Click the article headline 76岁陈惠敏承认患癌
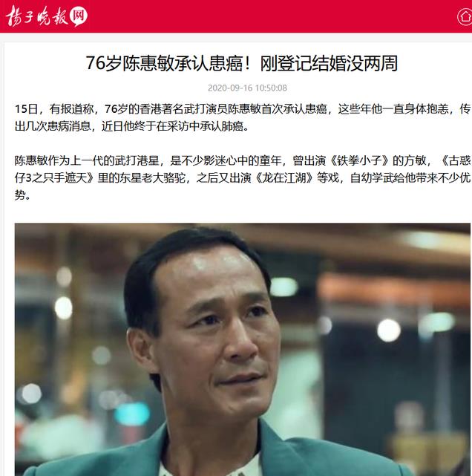472x476 pixels. click(x=165, y=63)
